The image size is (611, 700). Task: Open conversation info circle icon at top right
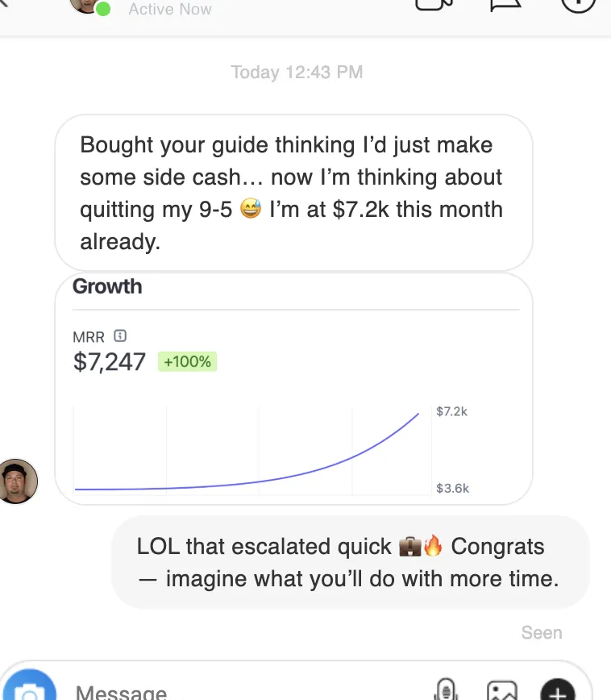578,5
